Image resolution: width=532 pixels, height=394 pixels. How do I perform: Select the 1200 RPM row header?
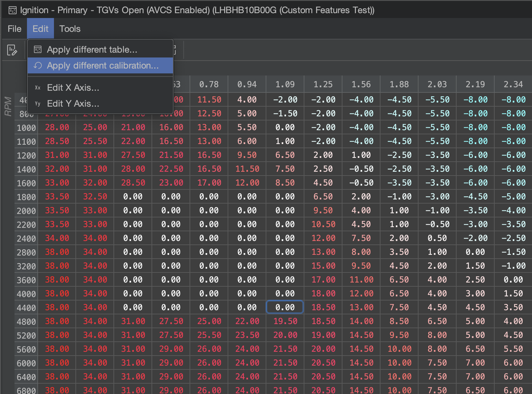[26, 155]
